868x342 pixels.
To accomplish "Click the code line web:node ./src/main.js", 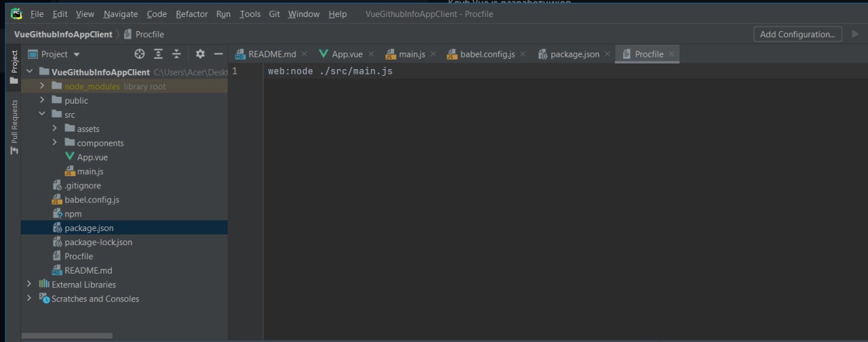I will [x=330, y=71].
